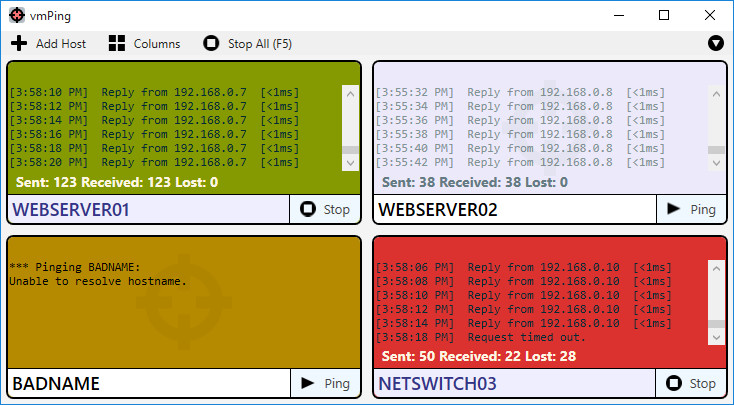Click scroll down arrow in WEBSERVER02 log
Image resolution: width=734 pixels, height=405 pixels.
tap(716, 163)
